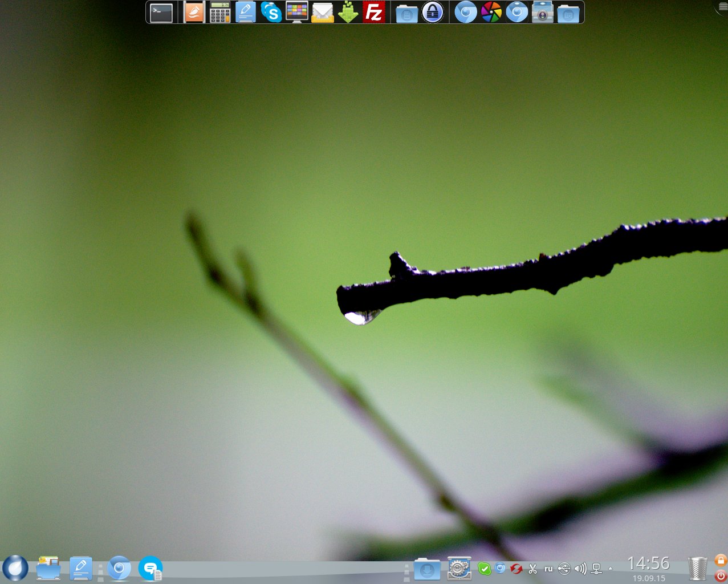Launch the camera screenshot tool in dock

tap(542, 13)
